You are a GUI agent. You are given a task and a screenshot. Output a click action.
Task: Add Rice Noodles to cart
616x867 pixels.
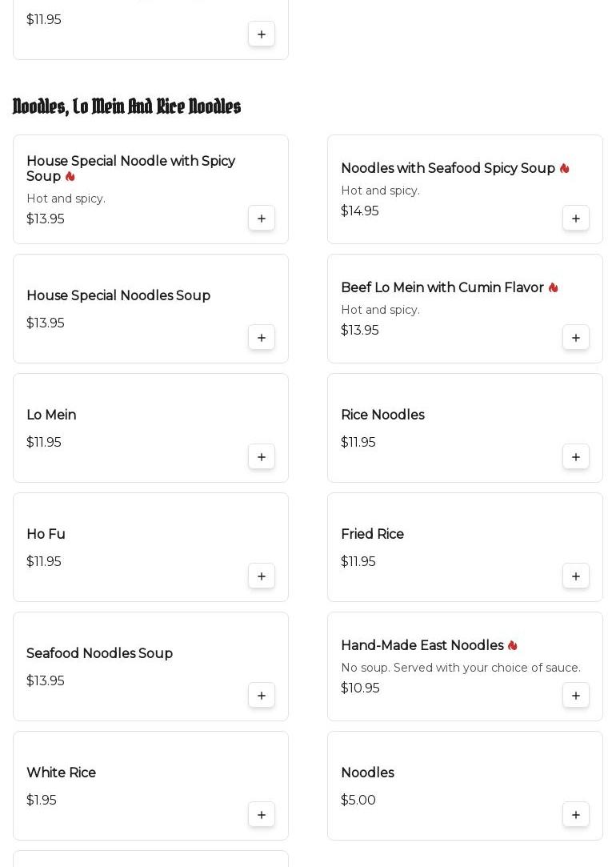[x=576, y=457]
